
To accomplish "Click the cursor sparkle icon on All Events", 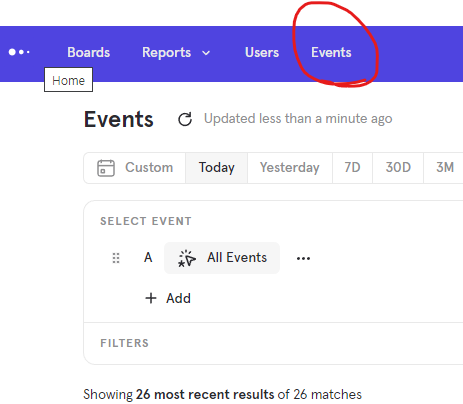I will [x=186, y=258].
